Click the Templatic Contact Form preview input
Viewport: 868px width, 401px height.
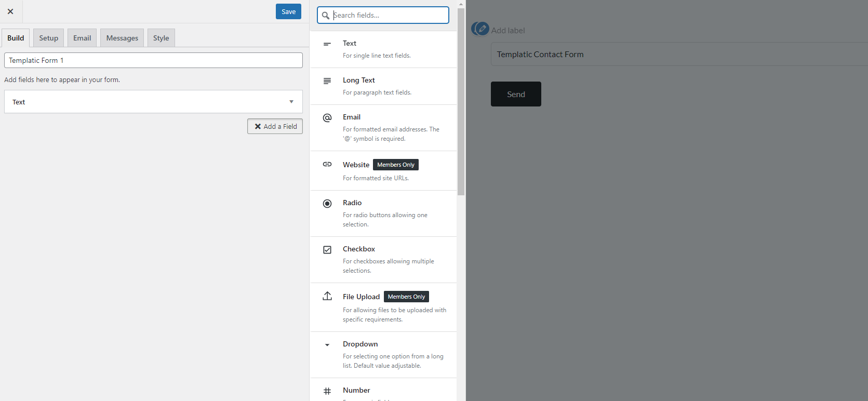(x=679, y=54)
